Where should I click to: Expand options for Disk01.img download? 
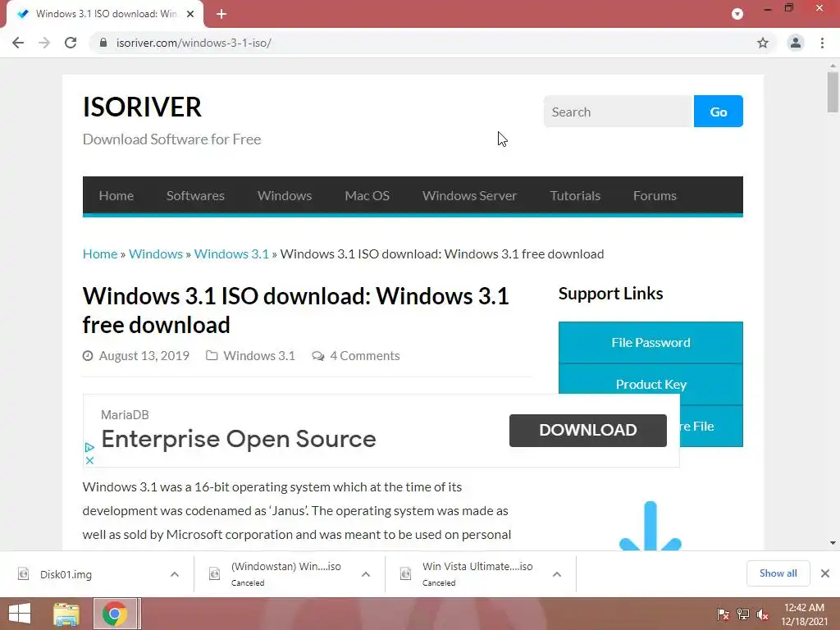175,574
